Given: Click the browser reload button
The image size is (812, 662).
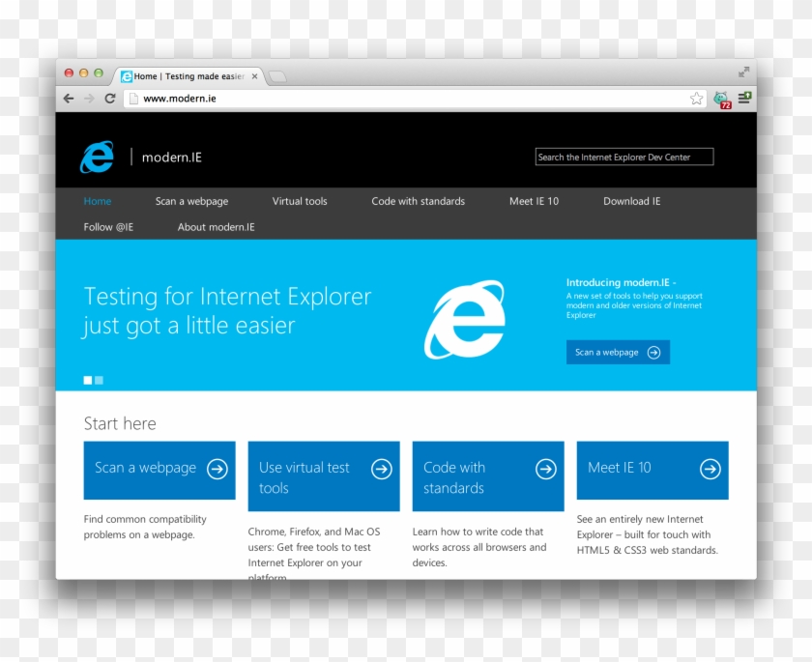Looking at the screenshot, I should click(x=109, y=98).
